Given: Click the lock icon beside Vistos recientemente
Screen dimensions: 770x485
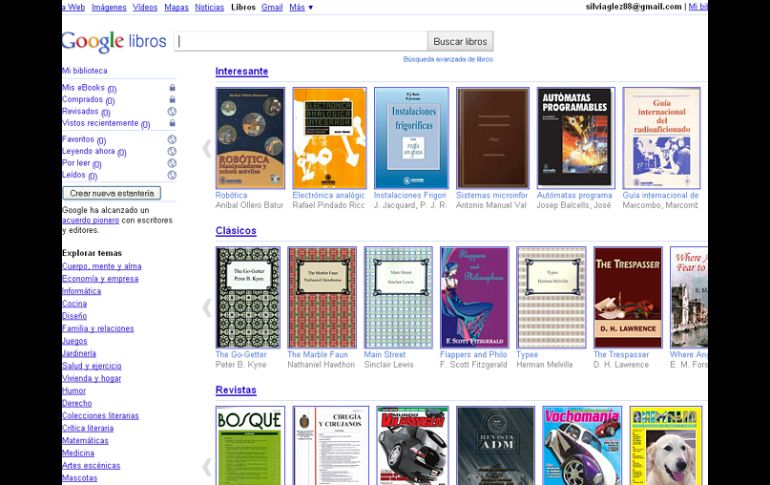Looking at the screenshot, I should (172, 124).
